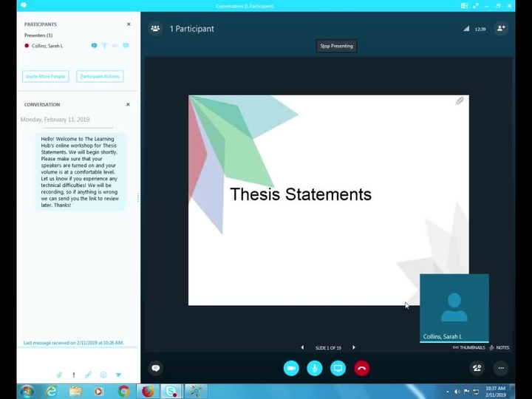The height and width of the screenshot is (399, 532).
Task: Go to the previous slide arrow
Action: click(302, 347)
